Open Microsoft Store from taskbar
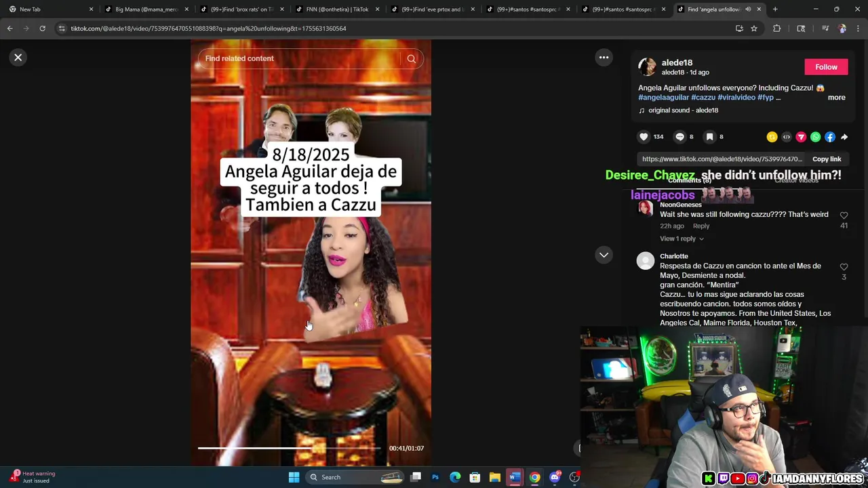868x488 pixels. 475,477
